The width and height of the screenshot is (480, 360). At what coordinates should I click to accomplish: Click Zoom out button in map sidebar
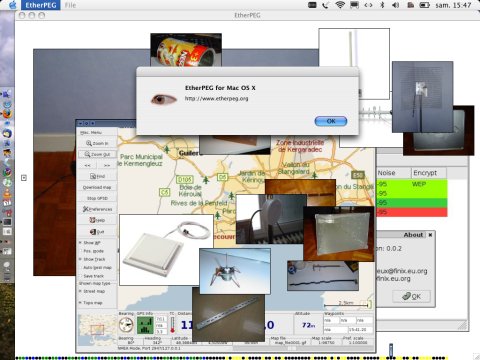click(x=97, y=155)
